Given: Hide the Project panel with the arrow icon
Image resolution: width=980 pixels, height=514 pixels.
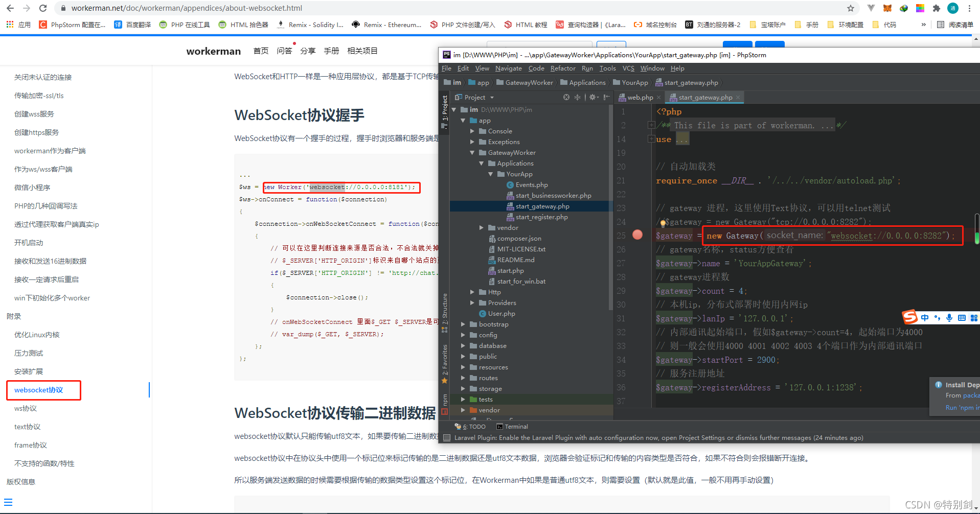Looking at the screenshot, I should pyautogui.click(x=606, y=97).
